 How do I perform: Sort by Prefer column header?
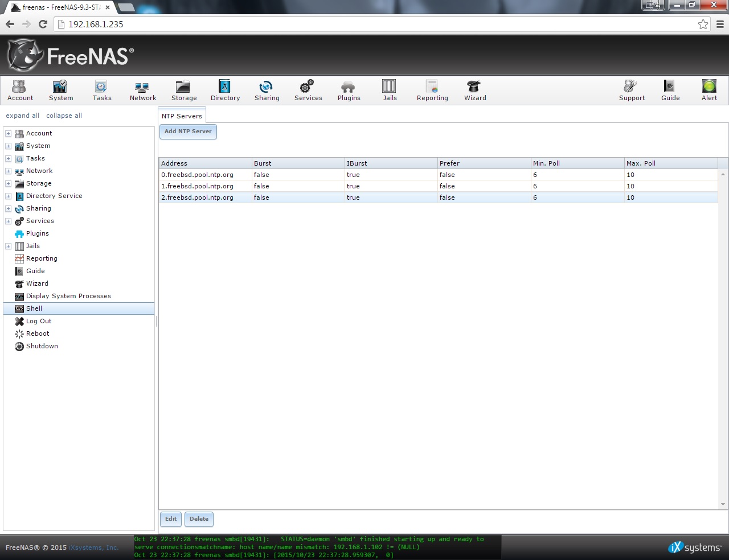pos(484,163)
